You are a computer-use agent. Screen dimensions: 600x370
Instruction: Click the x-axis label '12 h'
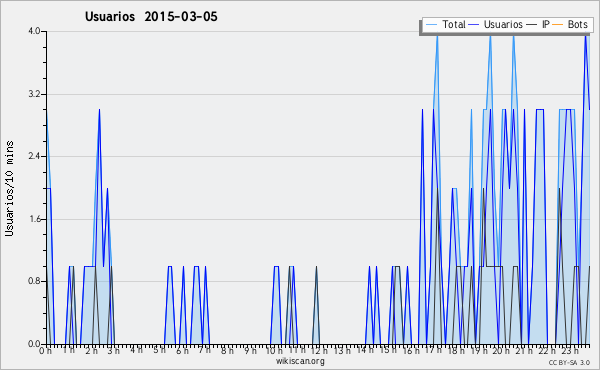pyautogui.click(x=319, y=350)
